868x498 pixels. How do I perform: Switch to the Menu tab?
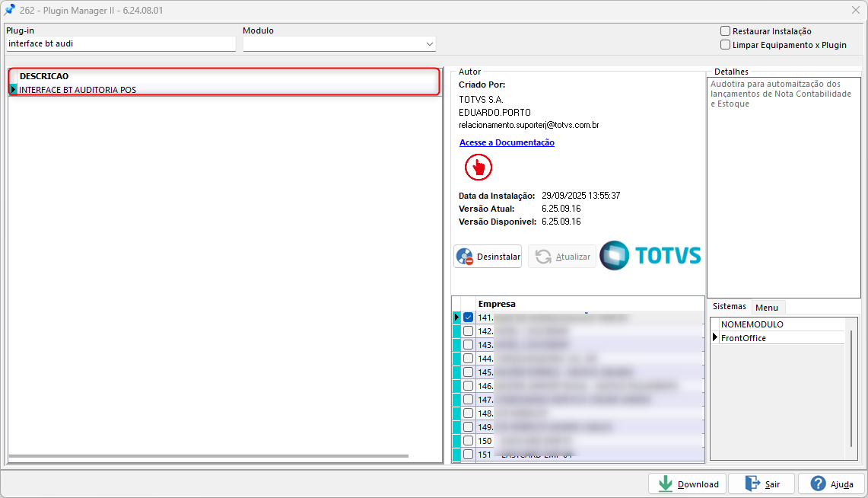pos(767,308)
